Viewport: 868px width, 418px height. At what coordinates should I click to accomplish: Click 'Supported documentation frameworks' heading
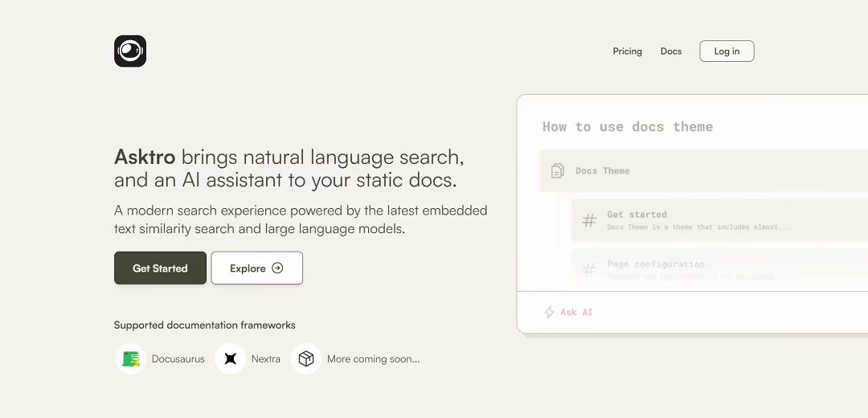(x=205, y=325)
